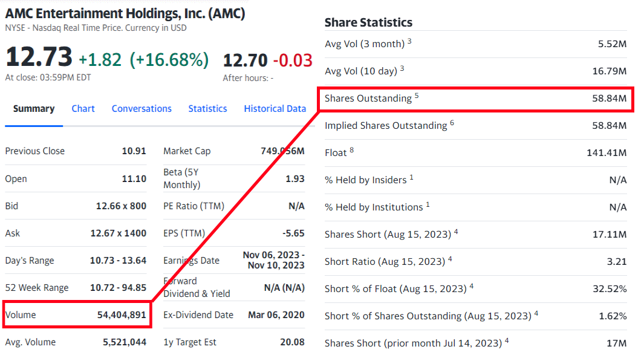Click the +1.82 price change value
The width and height of the screenshot is (644, 355).
[100, 60]
